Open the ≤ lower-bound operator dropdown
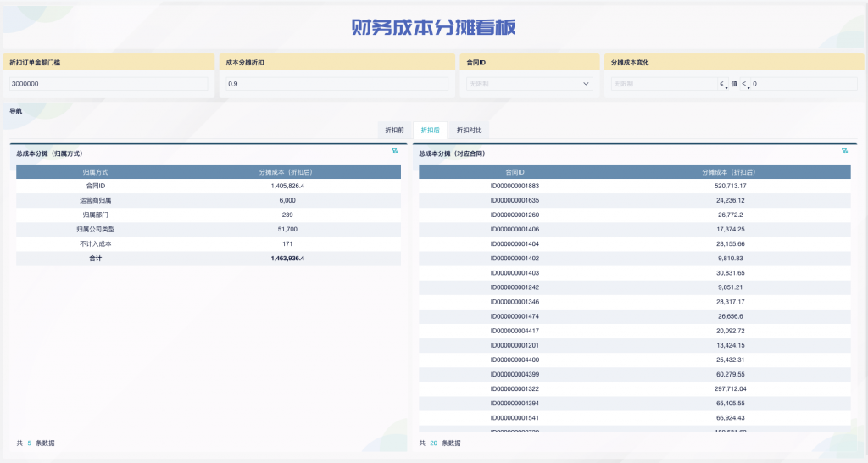868x463 pixels. pyautogui.click(x=723, y=85)
